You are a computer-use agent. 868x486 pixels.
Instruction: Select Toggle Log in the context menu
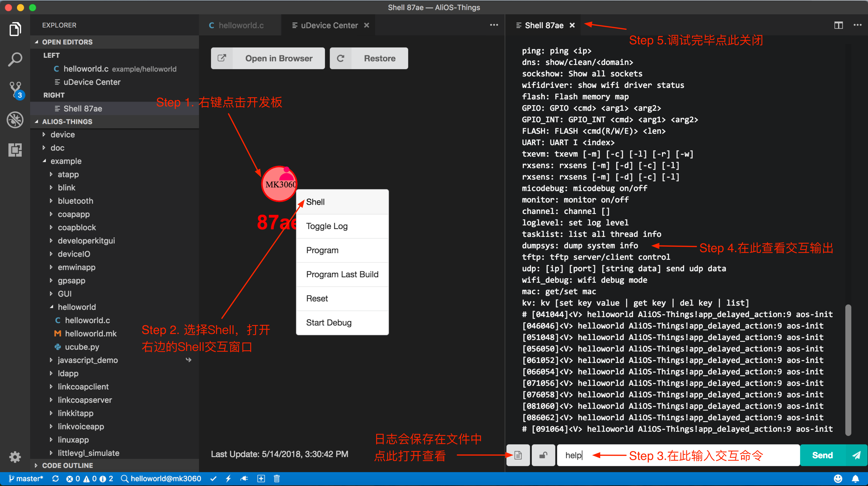(x=326, y=226)
